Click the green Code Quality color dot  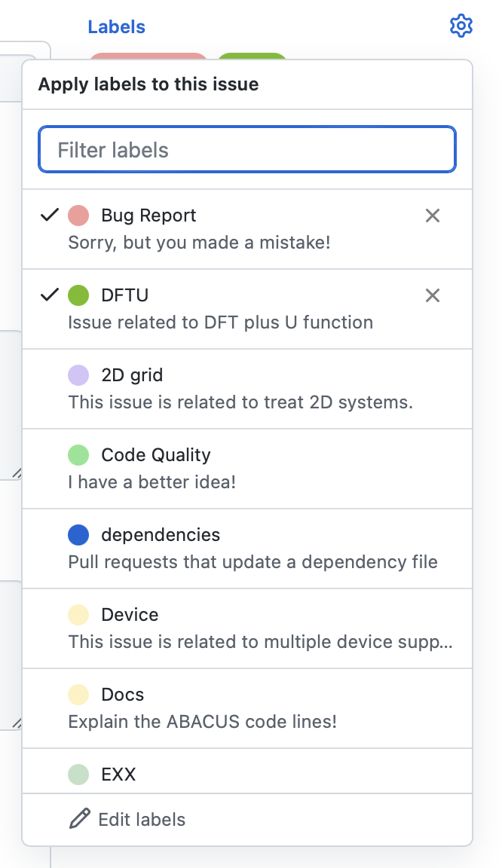78,455
